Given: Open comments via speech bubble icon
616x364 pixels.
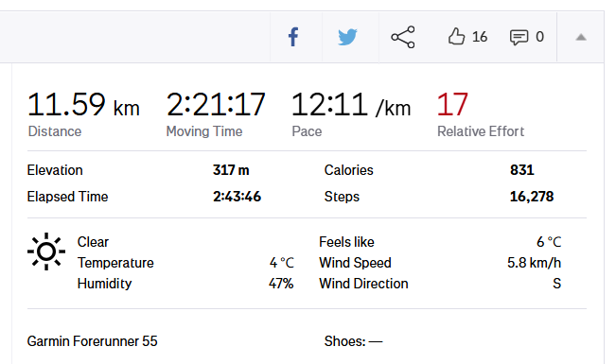Looking at the screenshot, I should click(519, 37).
